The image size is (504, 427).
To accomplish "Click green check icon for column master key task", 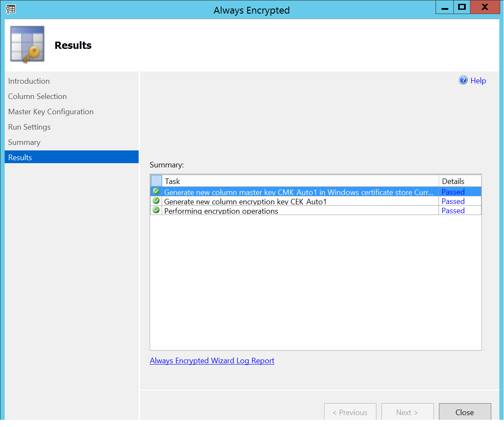I will 156,192.
